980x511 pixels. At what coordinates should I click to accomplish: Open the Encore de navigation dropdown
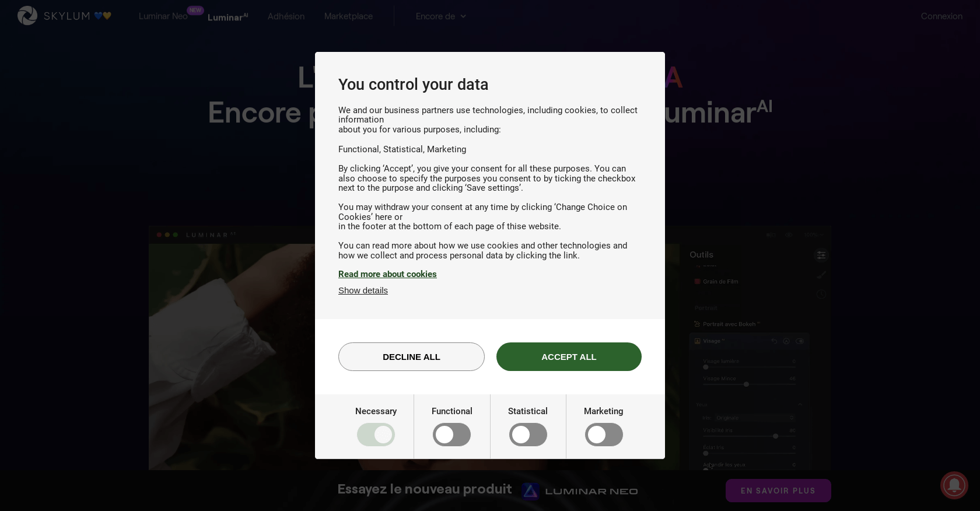440,16
